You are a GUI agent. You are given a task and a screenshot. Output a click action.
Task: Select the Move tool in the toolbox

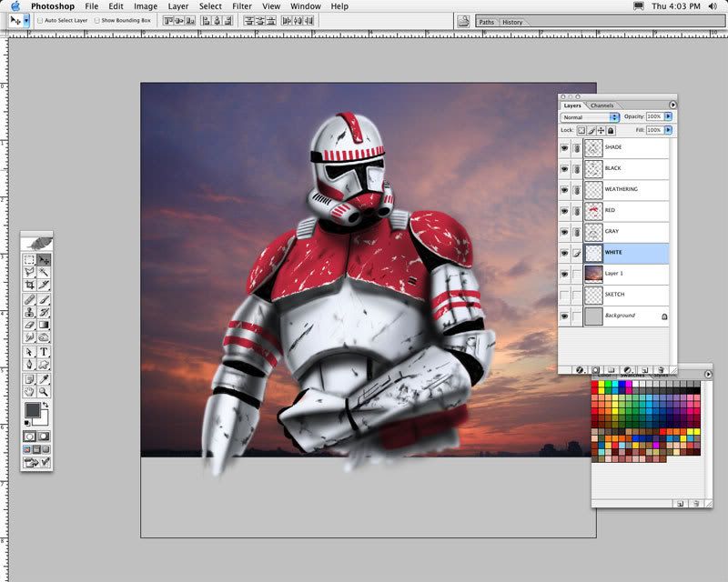tap(44, 260)
